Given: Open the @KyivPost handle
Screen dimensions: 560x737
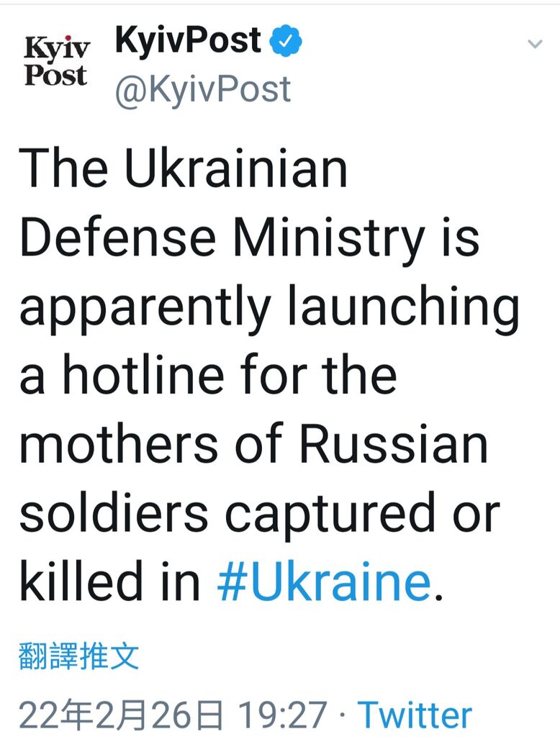Looking at the screenshot, I should coord(203,89).
